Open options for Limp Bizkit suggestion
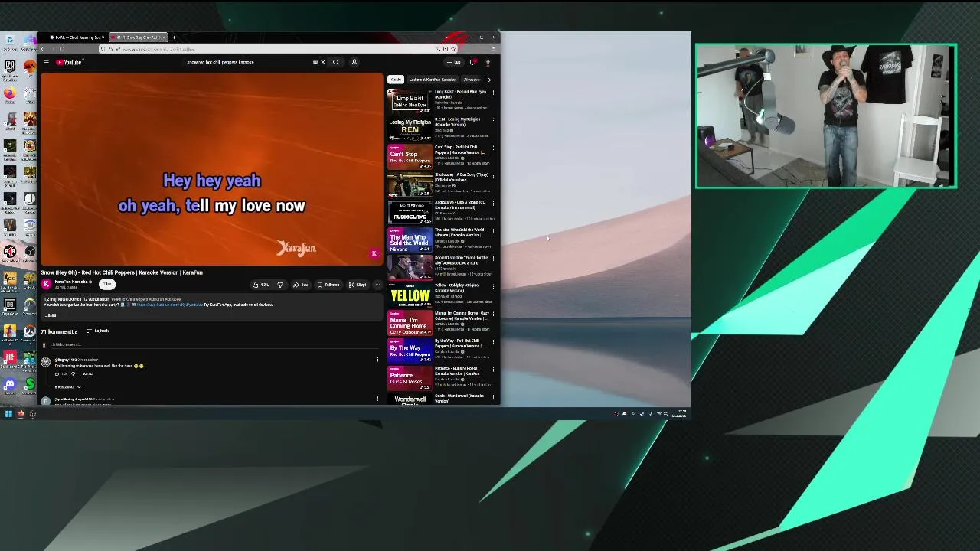This screenshot has width=980, height=551. 493,93
